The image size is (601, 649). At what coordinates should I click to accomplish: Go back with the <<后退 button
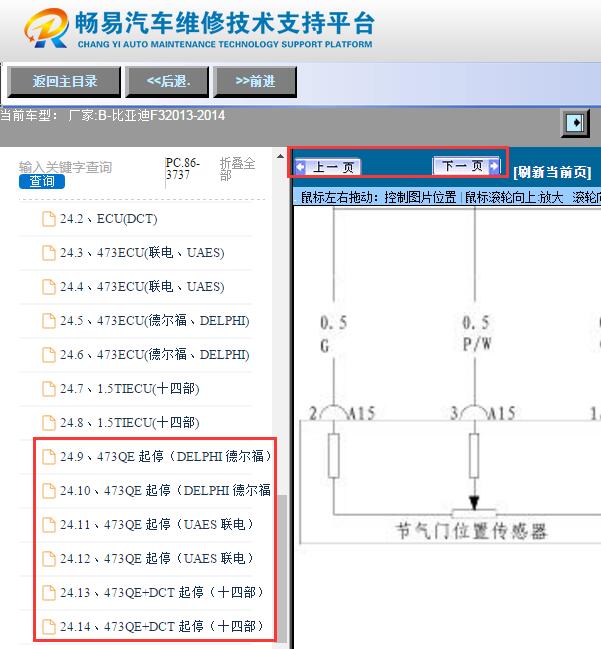pos(168,82)
